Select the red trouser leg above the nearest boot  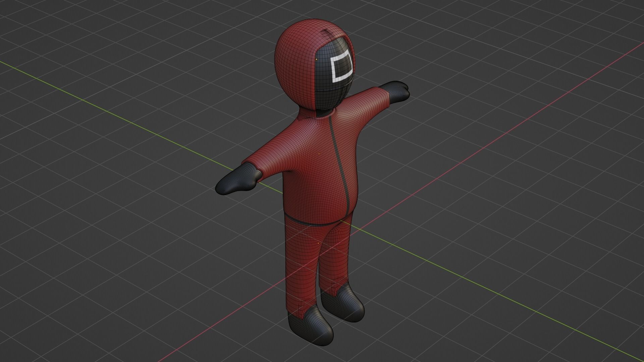[x=302, y=268]
